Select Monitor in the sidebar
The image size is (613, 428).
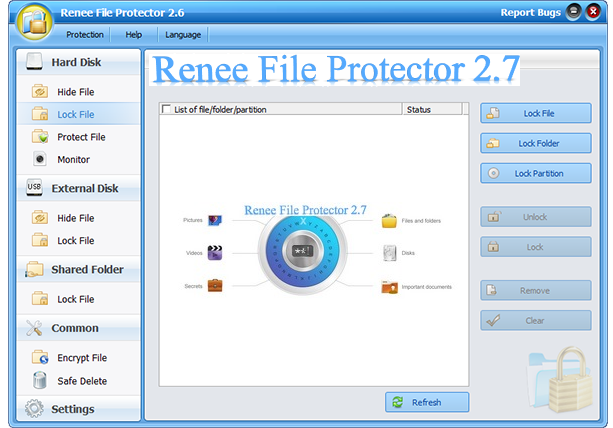point(79,159)
